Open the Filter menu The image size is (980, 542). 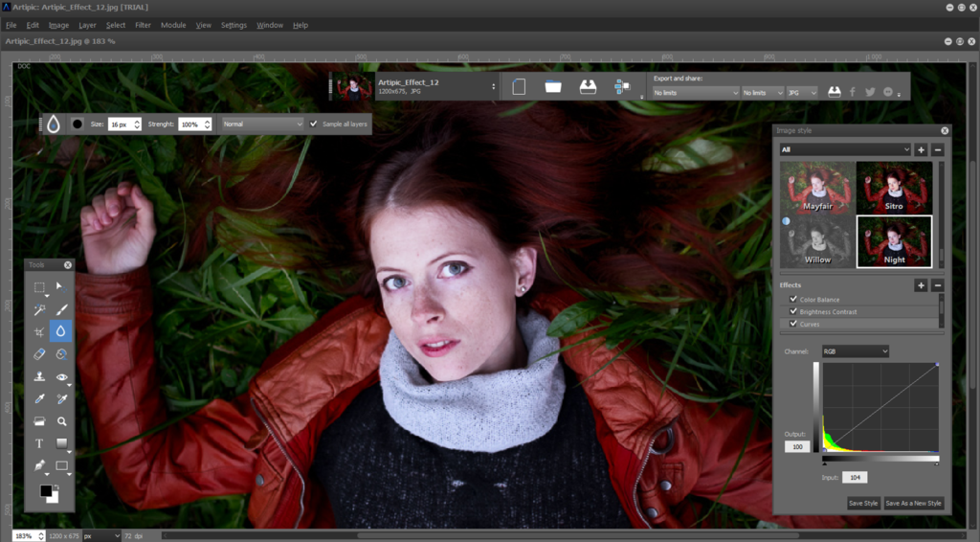pyautogui.click(x=144, y=25)
